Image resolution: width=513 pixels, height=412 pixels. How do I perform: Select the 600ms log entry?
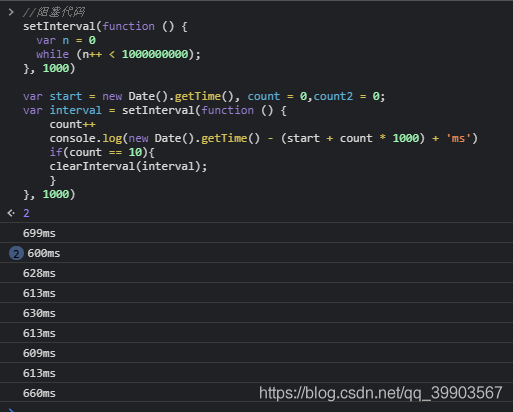pos(256,253)
